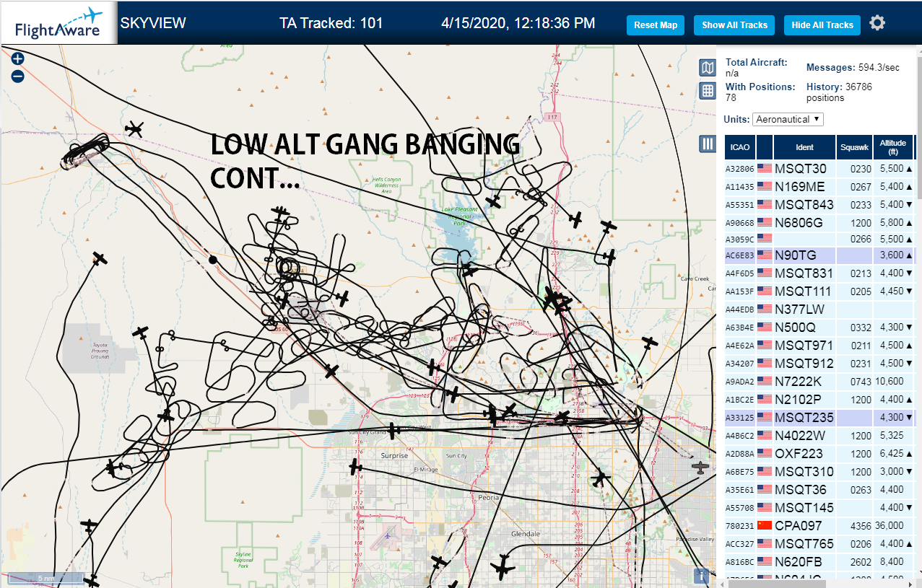The height and width of the screenshot is (588, 922).
Task: Click the Total Aircraft label
Action: click(757, 63)
